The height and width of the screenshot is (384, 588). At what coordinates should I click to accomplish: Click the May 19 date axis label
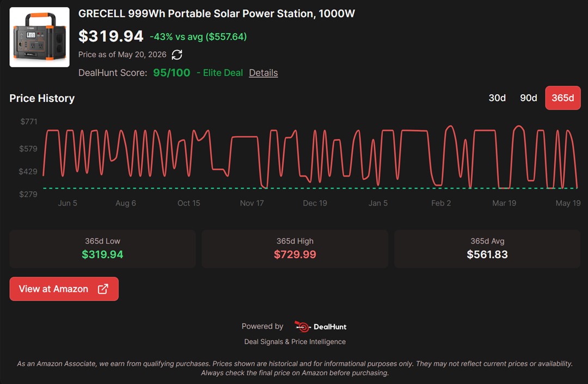(568, 203)
